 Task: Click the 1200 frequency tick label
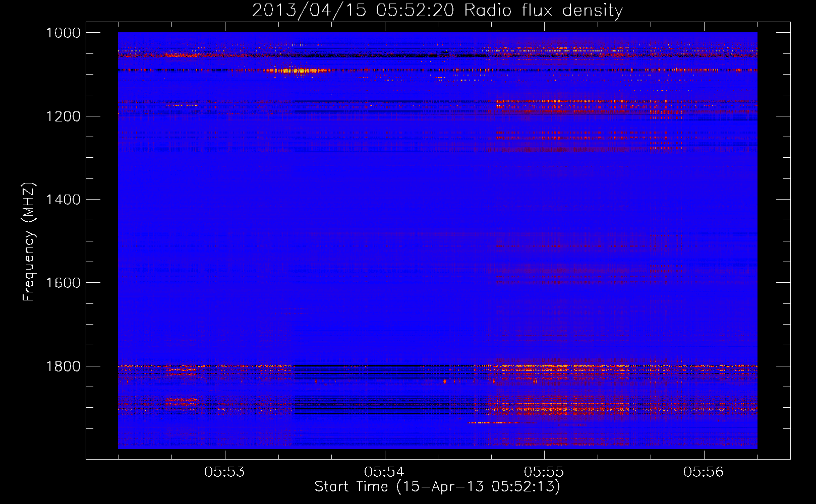[63, 116]
